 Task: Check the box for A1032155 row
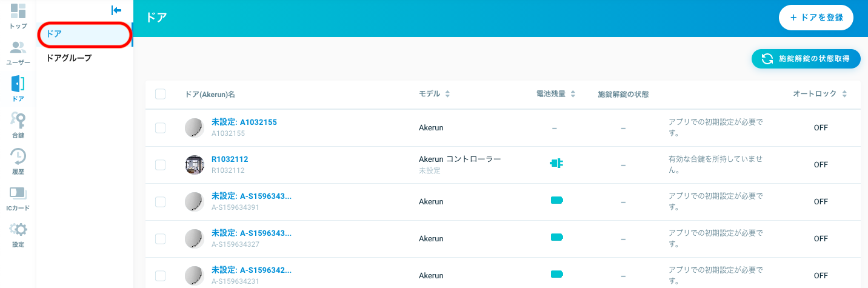pyautogui.click(x=160, y=128)
